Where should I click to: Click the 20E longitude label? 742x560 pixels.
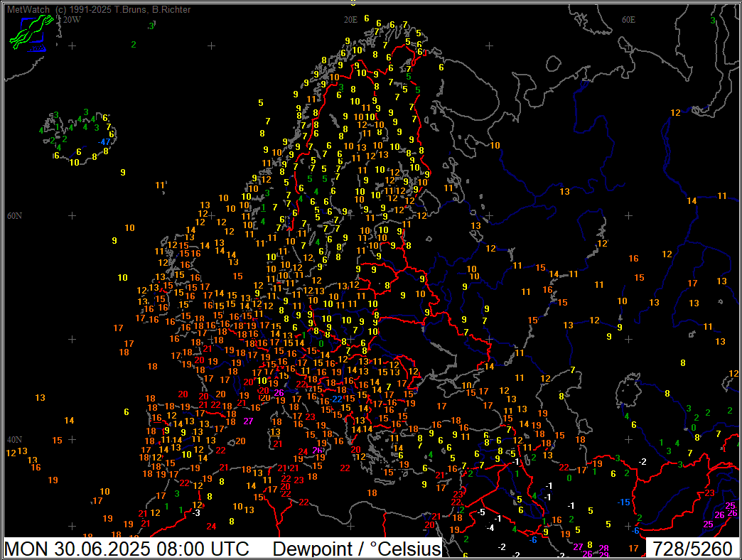tap(350, 20)
